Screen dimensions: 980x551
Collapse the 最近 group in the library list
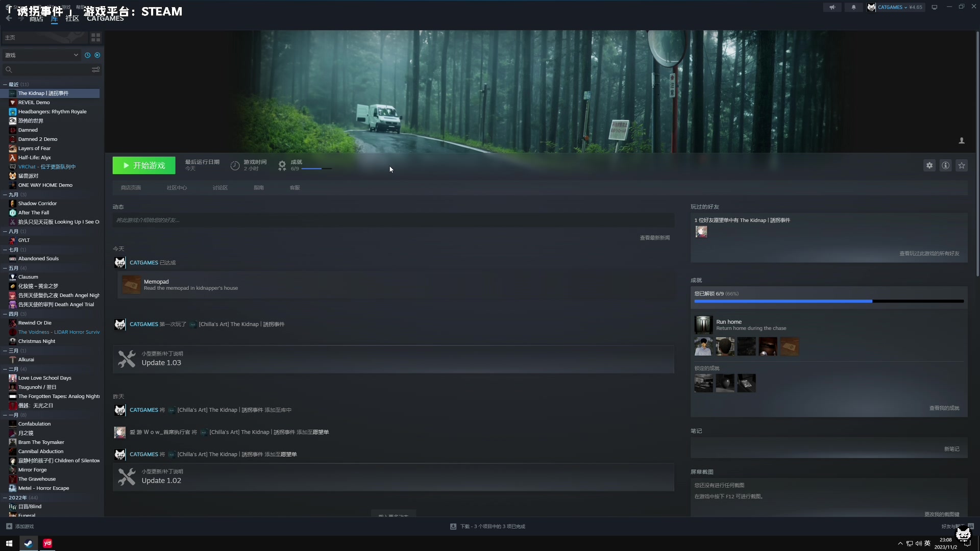(x=5, y=84)
